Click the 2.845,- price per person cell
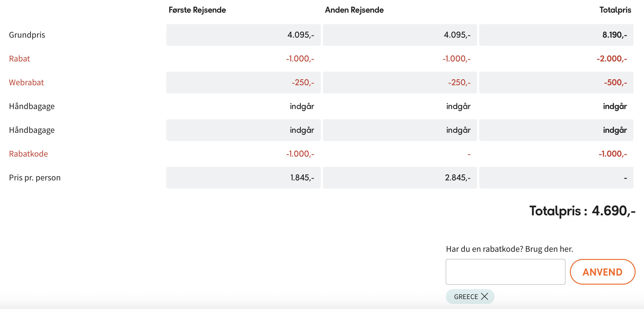The width and height of the screenshot is (644, 309). pyautogui.click(x=458, y=178)
